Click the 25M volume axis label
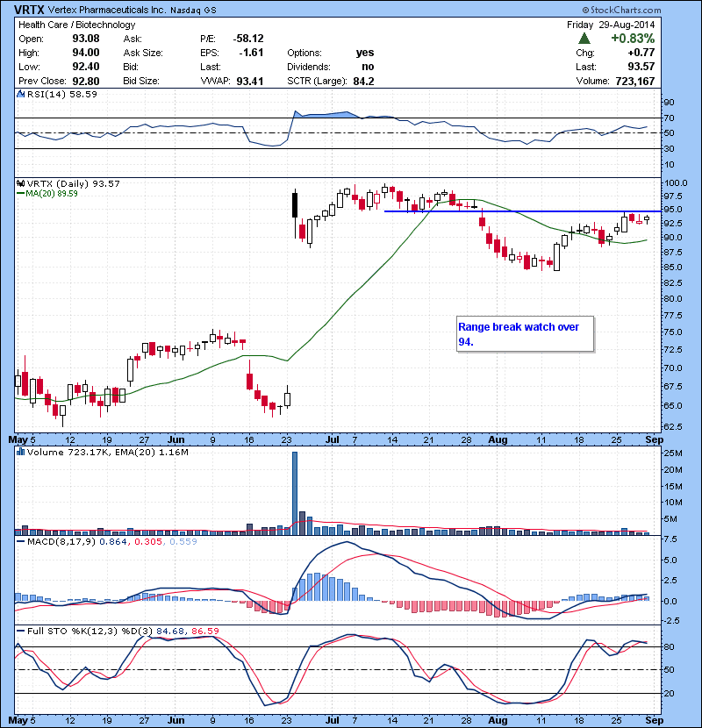Viewport: 702px width, 728px height. pos(673,453)
